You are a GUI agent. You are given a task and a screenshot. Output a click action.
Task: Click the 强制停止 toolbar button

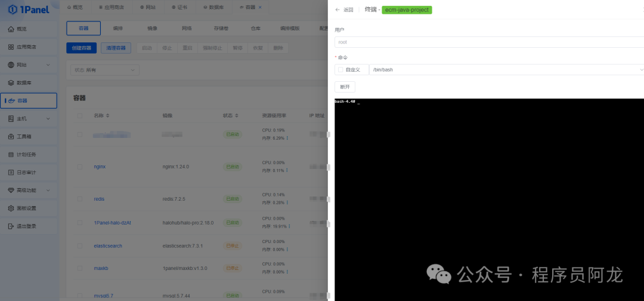[x=213, y=48]
